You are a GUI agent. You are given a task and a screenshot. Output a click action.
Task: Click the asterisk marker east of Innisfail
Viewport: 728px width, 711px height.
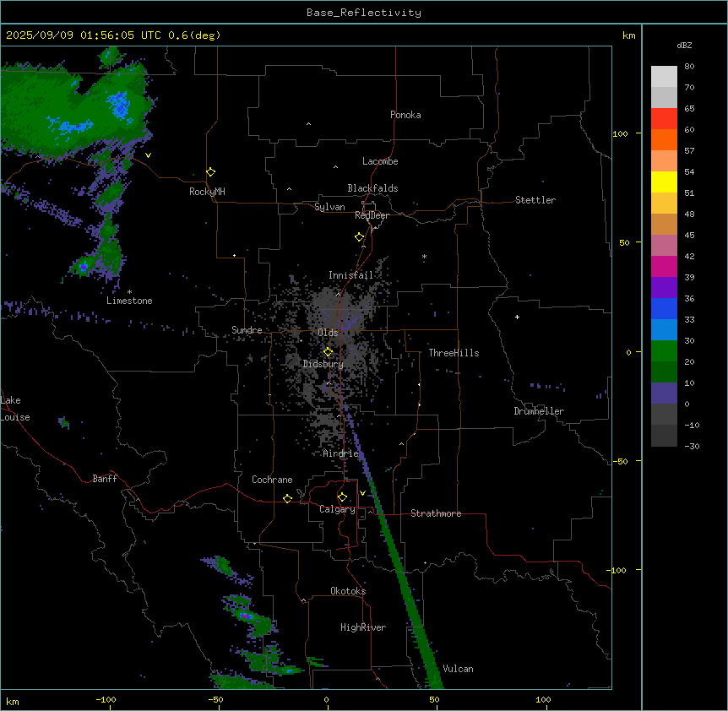coord(424,256)
